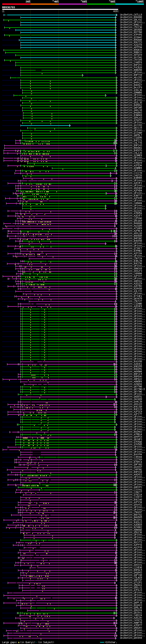Select the UniRef100_B4MX27 label
The width and height of the screenshot is (146, 644).
[131, 82]
